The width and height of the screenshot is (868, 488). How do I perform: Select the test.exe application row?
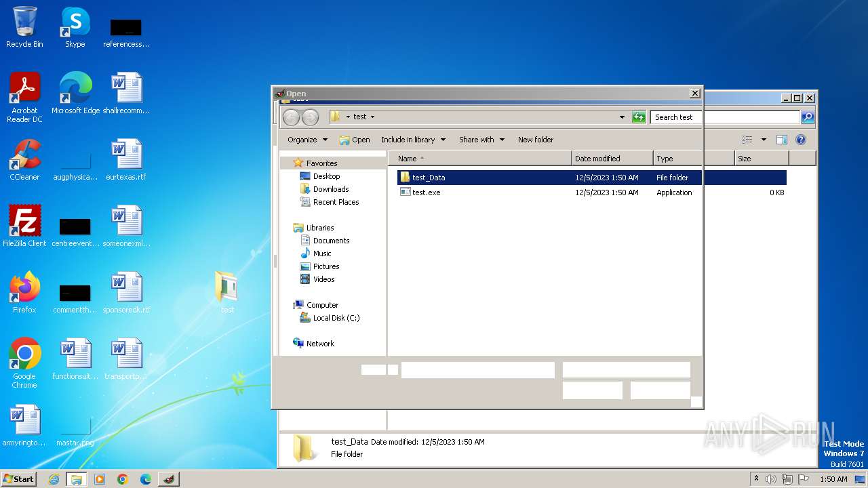coord(591,192)
